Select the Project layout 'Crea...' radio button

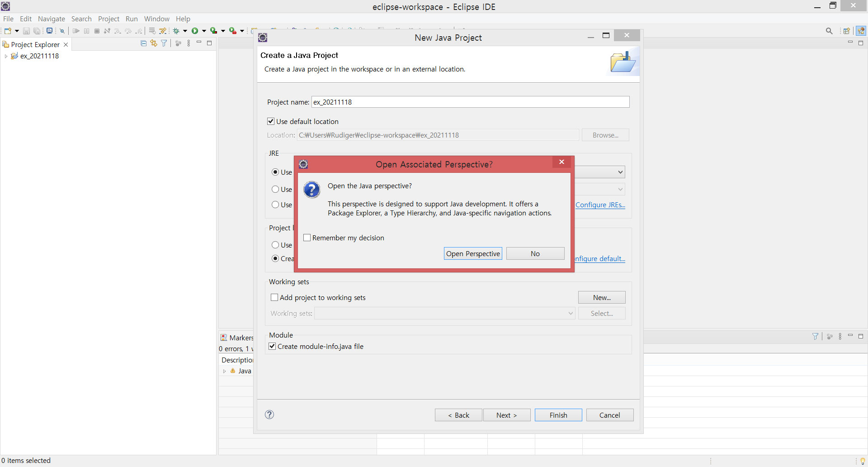point(275,258)
